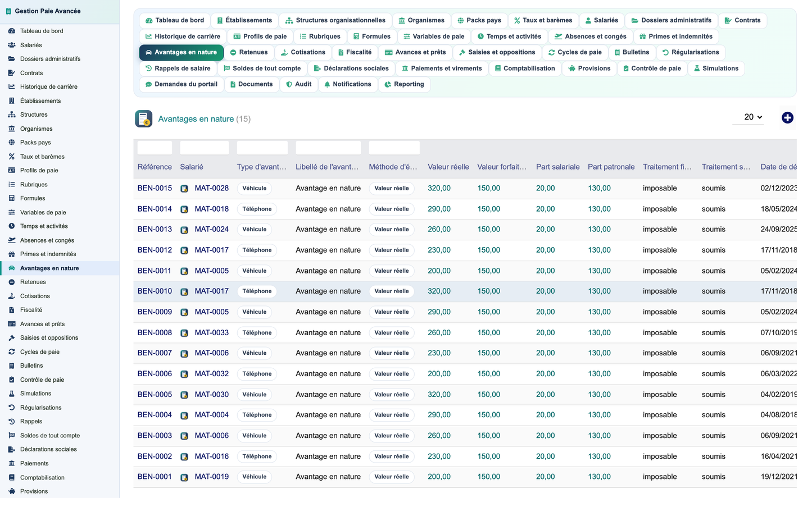
Task: Click Téléphone badge in BEN-0004 row
Action: point(257,415)
